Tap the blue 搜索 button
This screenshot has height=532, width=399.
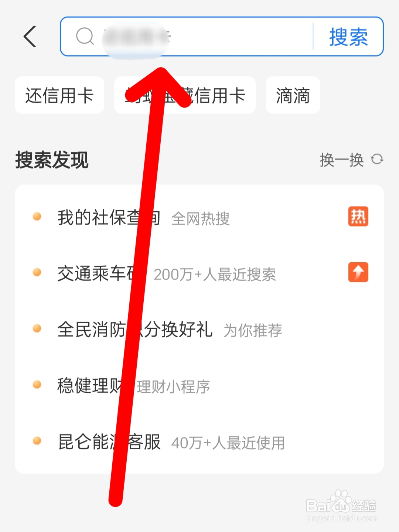348,37
